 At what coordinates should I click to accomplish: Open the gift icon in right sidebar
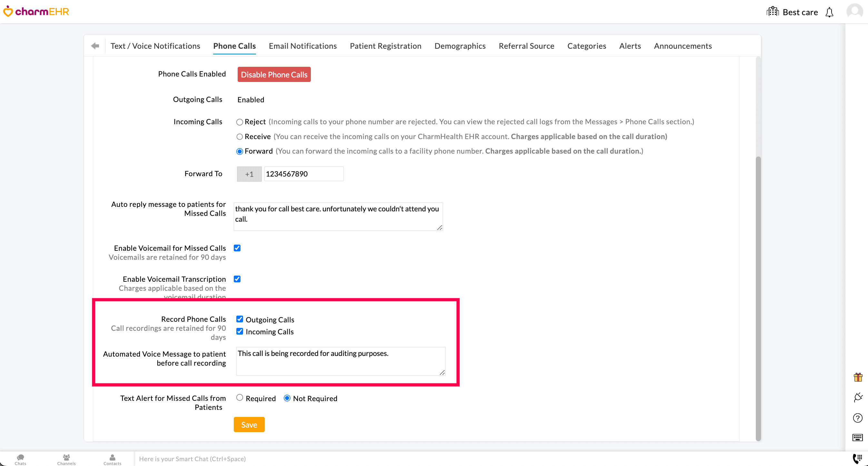858,377
